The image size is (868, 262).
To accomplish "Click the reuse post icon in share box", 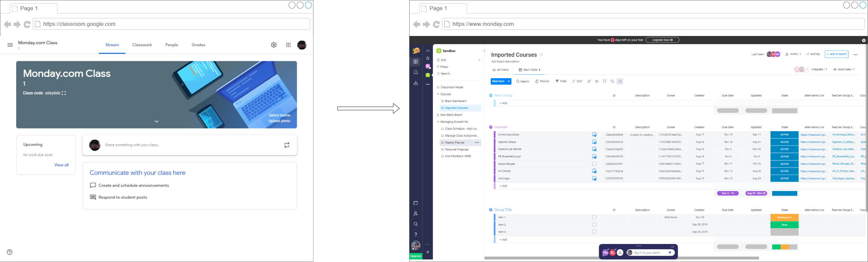I will pyautogui.click(x=287, y=145).
